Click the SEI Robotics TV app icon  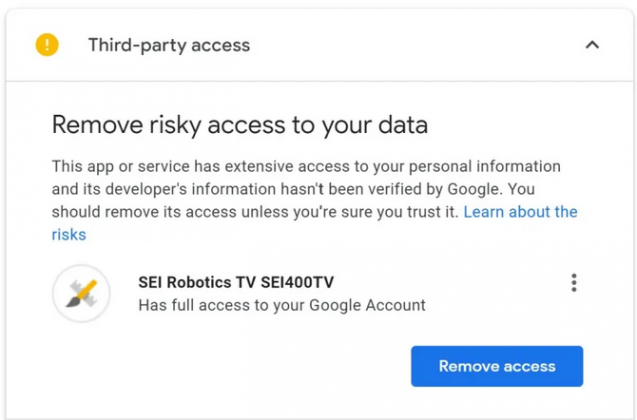81,293
